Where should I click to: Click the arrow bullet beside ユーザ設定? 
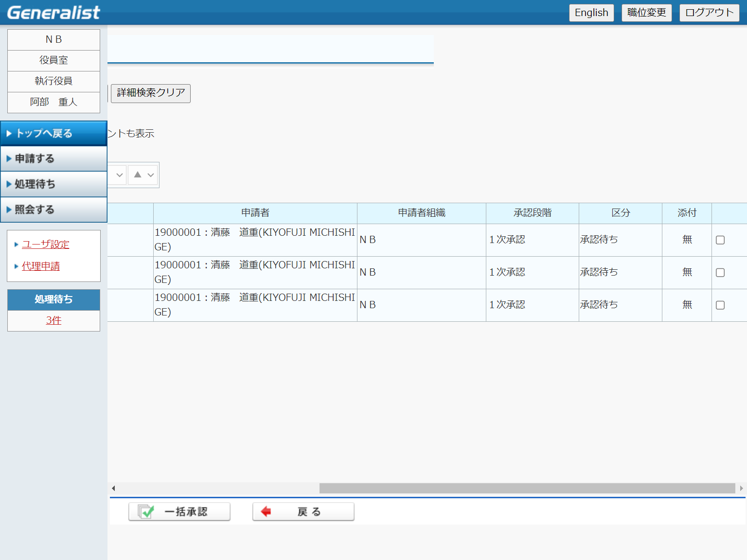coord(16,245)
